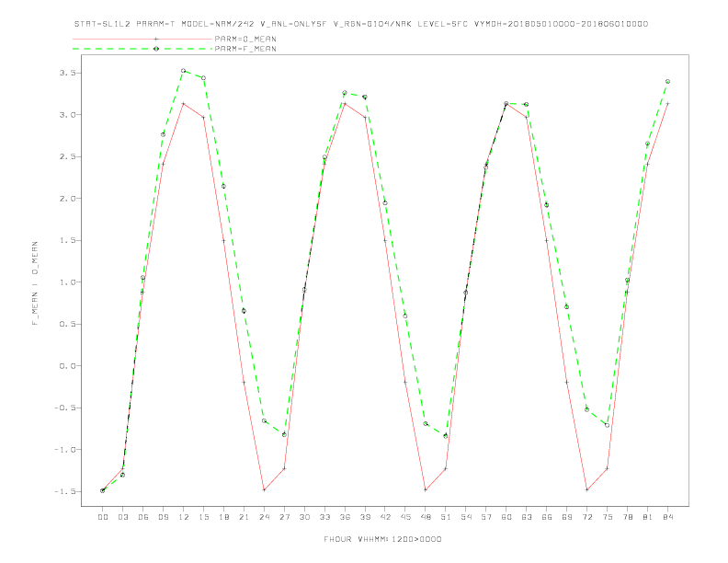Click x-axis tick label 63
Viewport: 728px width, 563px height.
pyautogui.click(x=527, y=517)
